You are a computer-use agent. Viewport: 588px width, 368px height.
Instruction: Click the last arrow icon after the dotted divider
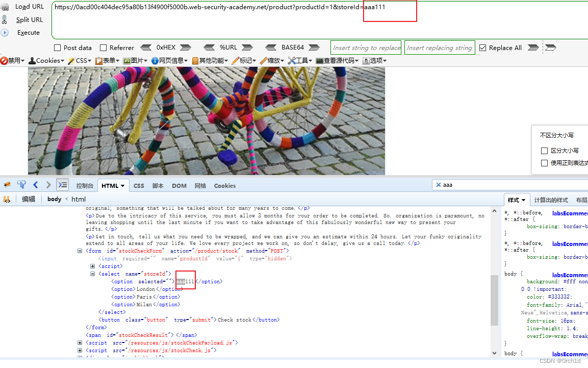(x=550, y=47)
